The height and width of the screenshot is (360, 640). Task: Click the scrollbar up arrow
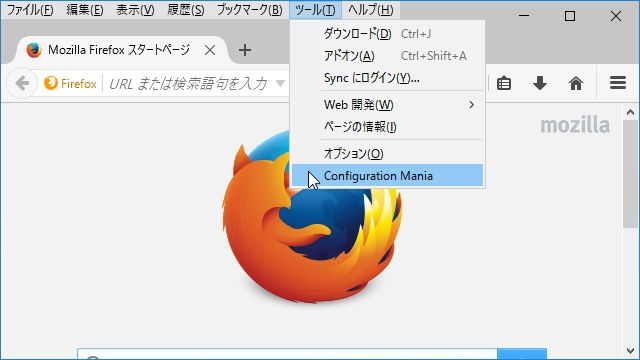pyautogui.click(x=630, y=112)
